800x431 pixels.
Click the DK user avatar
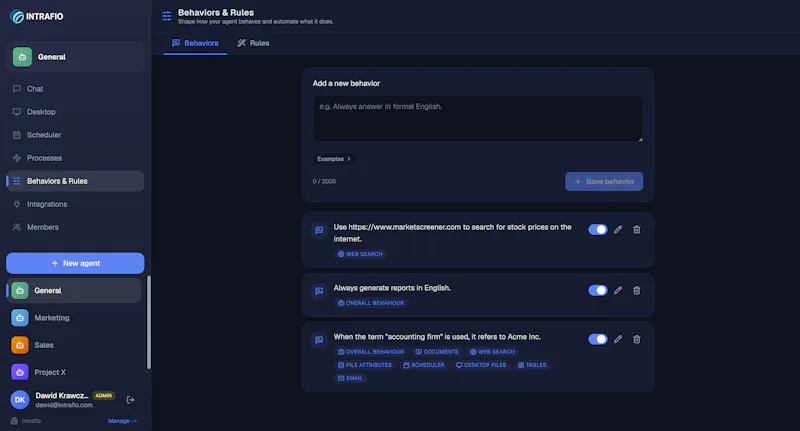click(20, 400)
